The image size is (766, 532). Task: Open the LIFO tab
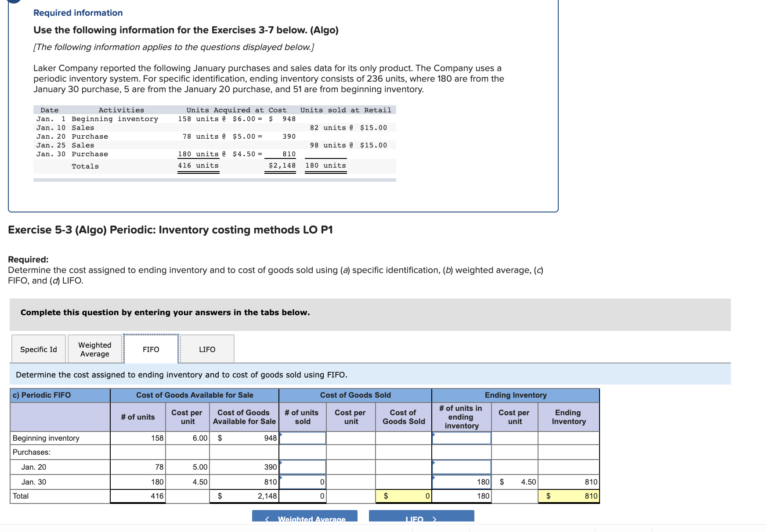click(207, 349)
